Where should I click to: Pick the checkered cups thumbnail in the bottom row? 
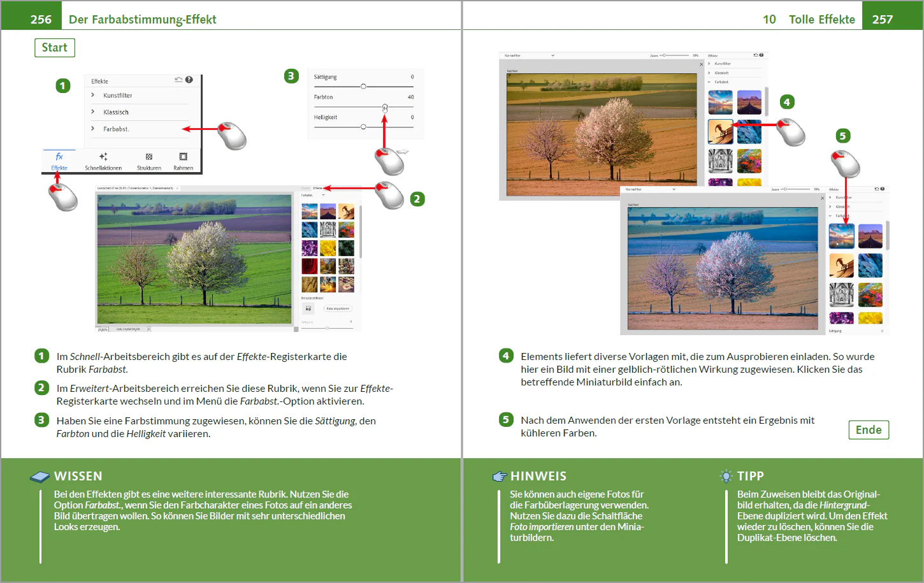pos(347,284)
